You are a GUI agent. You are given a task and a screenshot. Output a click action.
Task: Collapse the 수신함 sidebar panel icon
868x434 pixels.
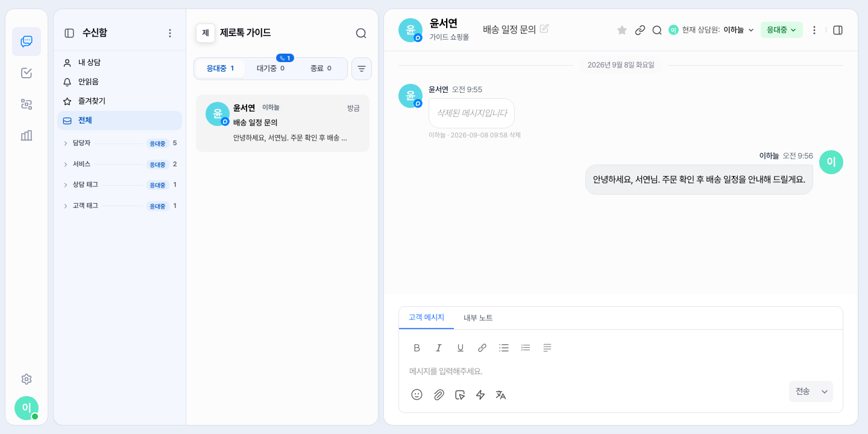pyautogui.click(x=69, y=33)
